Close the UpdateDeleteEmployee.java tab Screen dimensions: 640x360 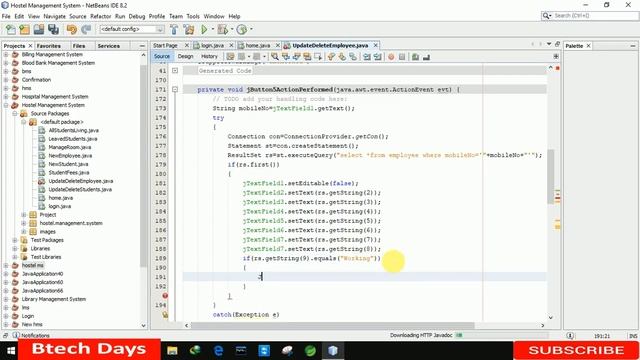pyautogui.click(x=376, y=45)
